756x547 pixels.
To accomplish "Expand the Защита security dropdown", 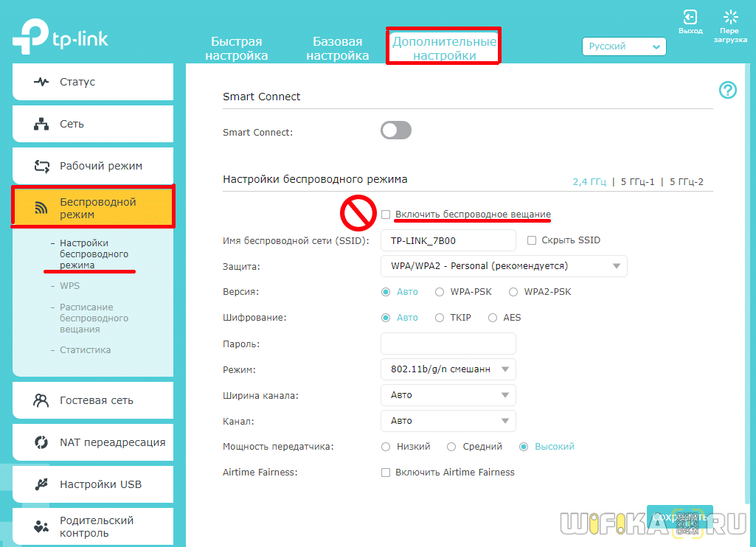I will 504,266.
